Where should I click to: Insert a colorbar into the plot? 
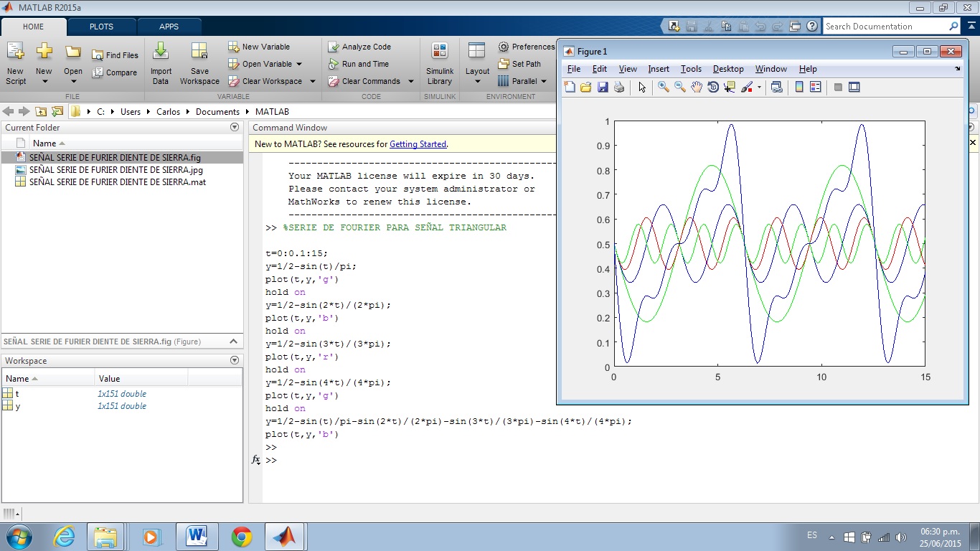(x=798, y=87)
